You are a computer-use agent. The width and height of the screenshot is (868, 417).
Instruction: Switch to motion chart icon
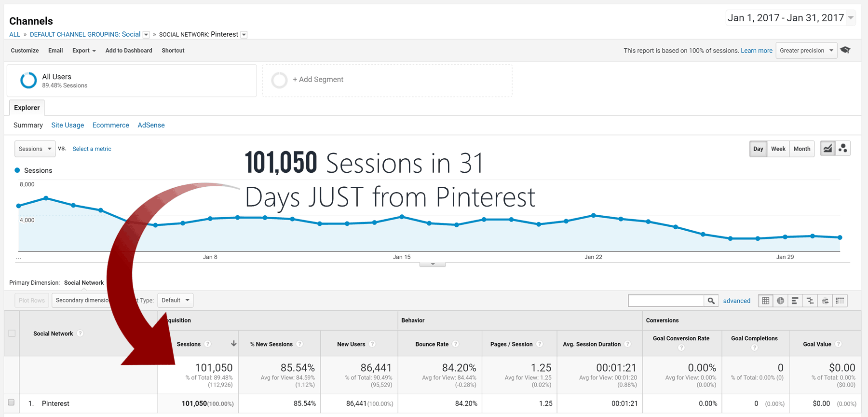point(843,149)
